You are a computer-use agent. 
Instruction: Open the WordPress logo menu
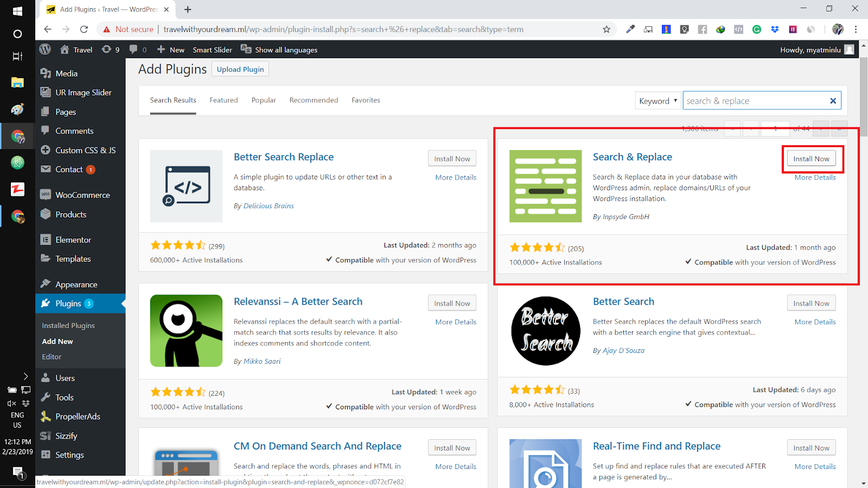pyautogui.click(x=45, y=49)
